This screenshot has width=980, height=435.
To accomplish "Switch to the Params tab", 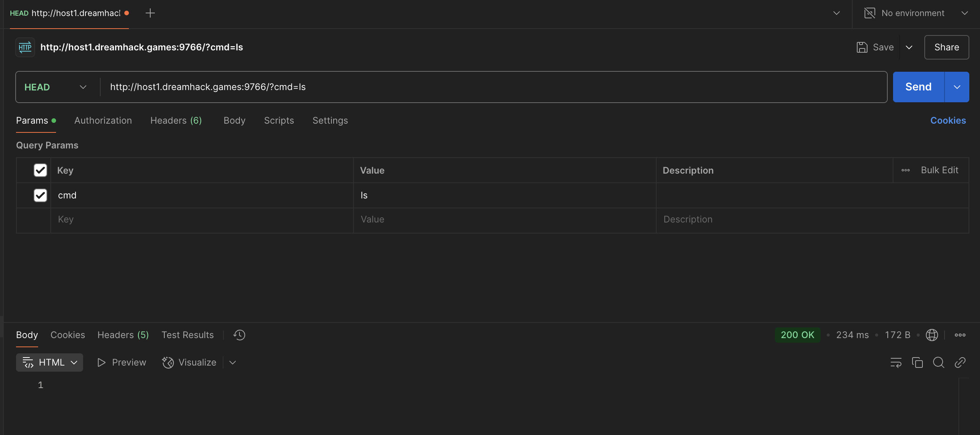I will 36,120.
